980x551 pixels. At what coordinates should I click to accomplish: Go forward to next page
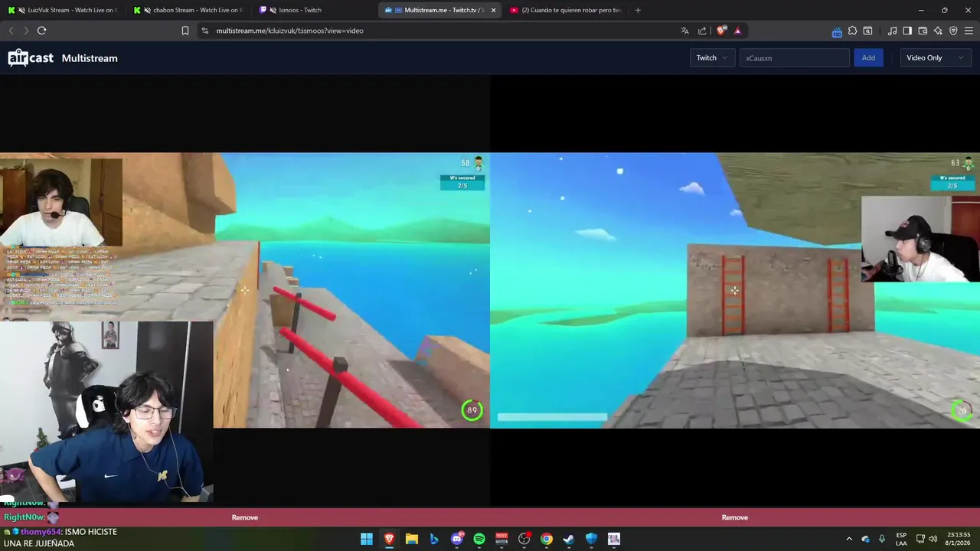[26, 31]
